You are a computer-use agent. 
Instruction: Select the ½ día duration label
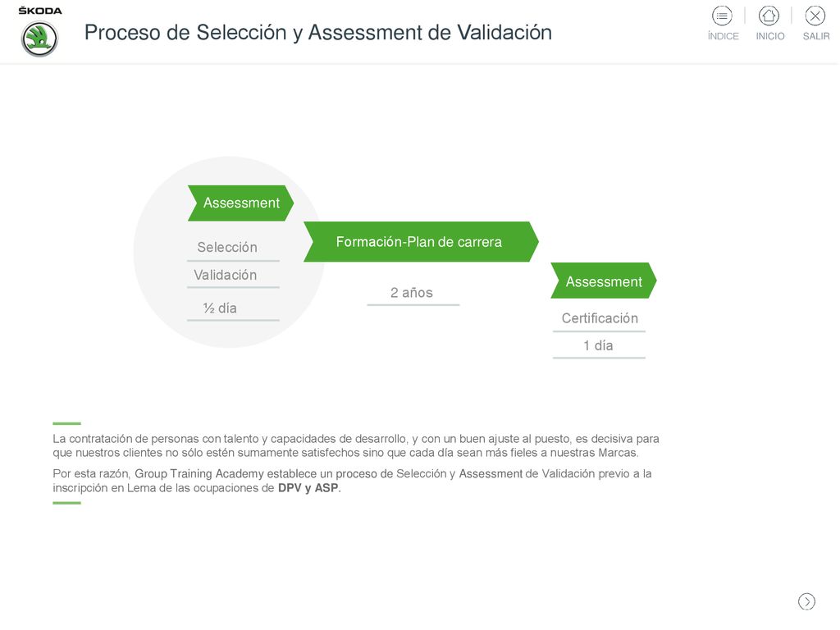click(x=220, y=308)
